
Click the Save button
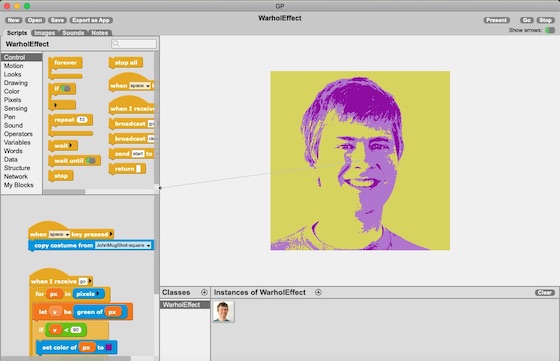pos(57,20)
